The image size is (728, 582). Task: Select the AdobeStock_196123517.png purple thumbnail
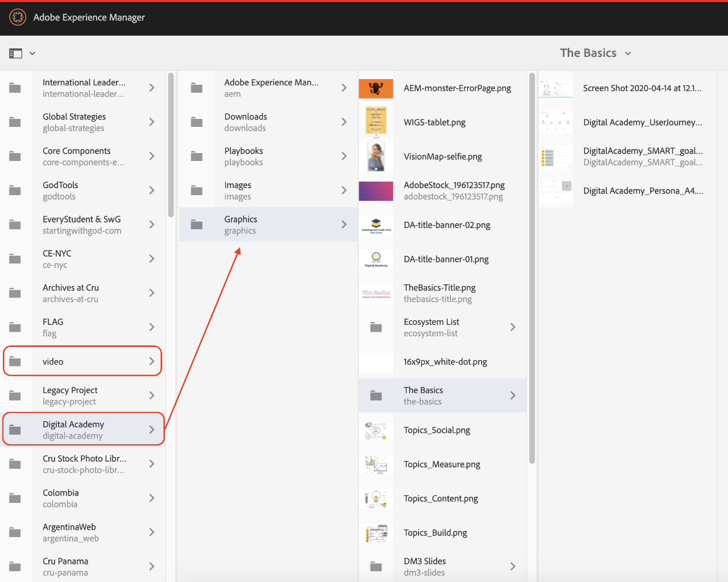point(376,191)
